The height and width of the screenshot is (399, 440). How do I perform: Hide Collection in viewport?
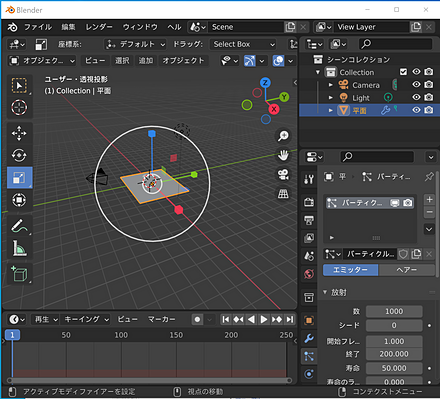point(416,72)
